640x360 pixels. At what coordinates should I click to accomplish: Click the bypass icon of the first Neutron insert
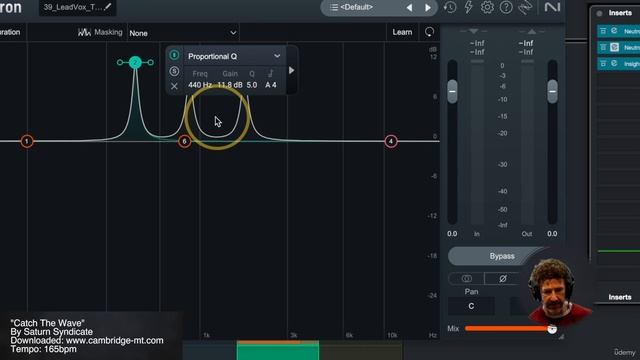pos(603,31)
